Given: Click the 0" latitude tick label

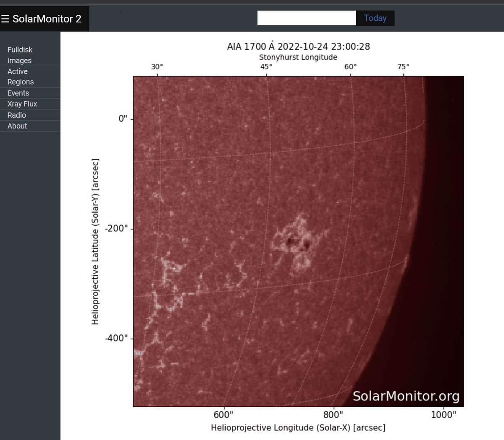Looking at the screenshot, I should [123, 119].
